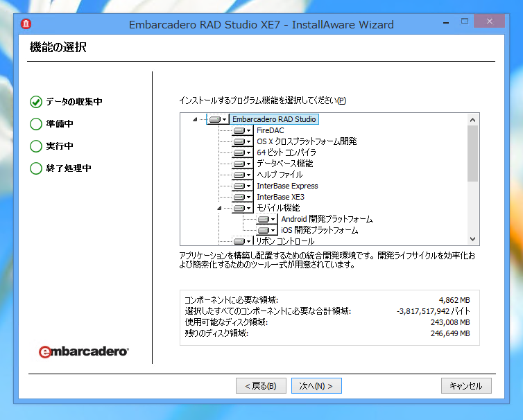Click the -3,817,517,942 バイト total value

pyautogui.click(x=434, y=311)
